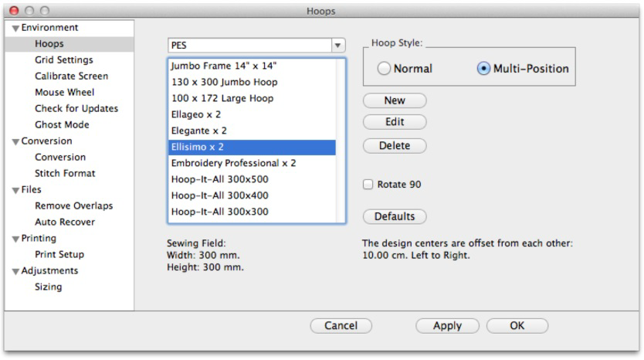
Task: Collapse the Adjustments section triangle
Action: [15, 271]
